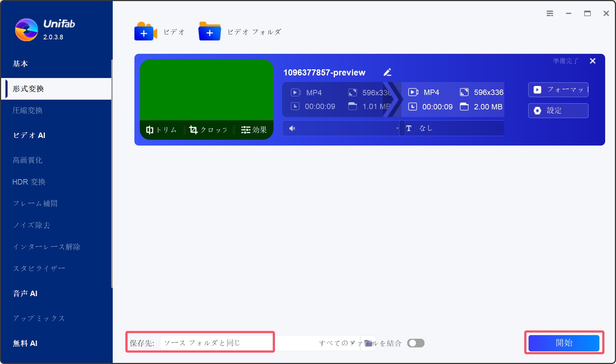The width and height of the screenshot is (616, 364).
Task: Rename the file using the pencil edit icon
Action: tap(387, 72)
